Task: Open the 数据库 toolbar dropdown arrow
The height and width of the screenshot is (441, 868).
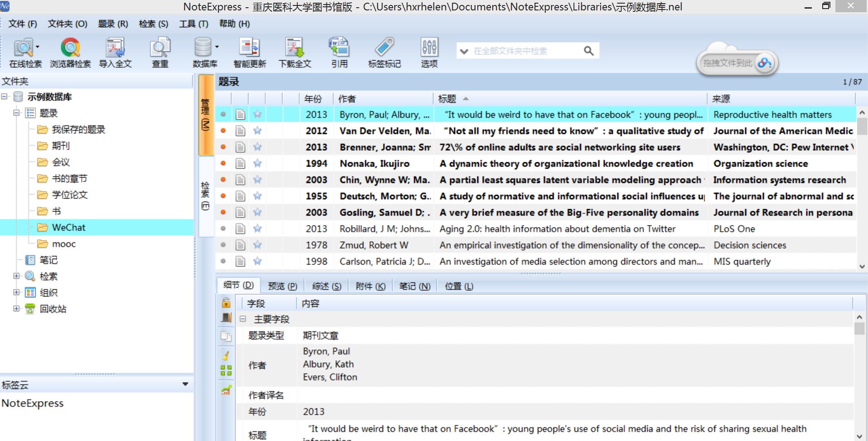Action: coord(217,47)
